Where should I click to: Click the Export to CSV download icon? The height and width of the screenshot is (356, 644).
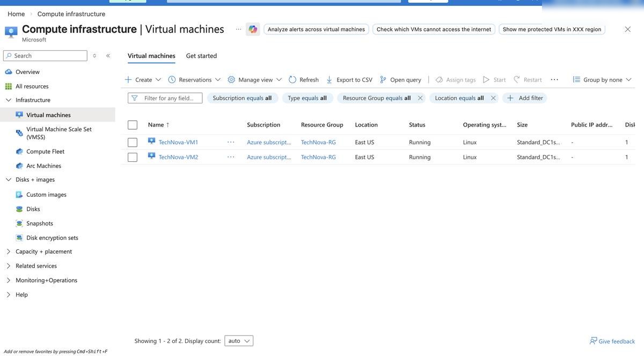click(x=330, y=79)
